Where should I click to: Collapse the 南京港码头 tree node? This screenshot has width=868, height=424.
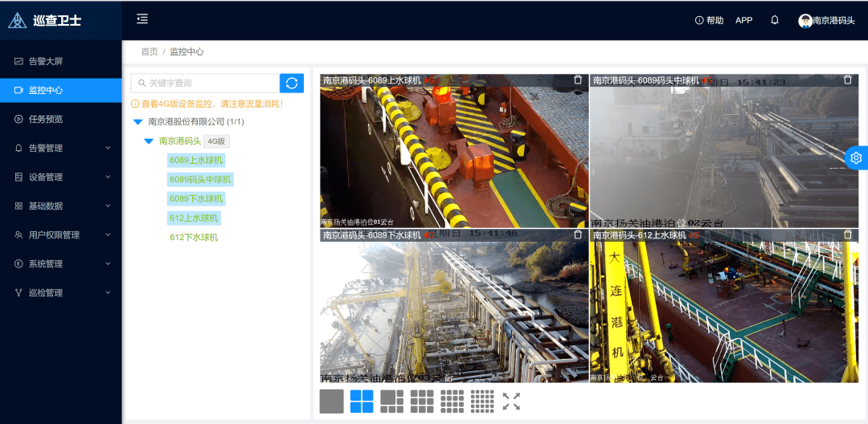coord(149,141)
